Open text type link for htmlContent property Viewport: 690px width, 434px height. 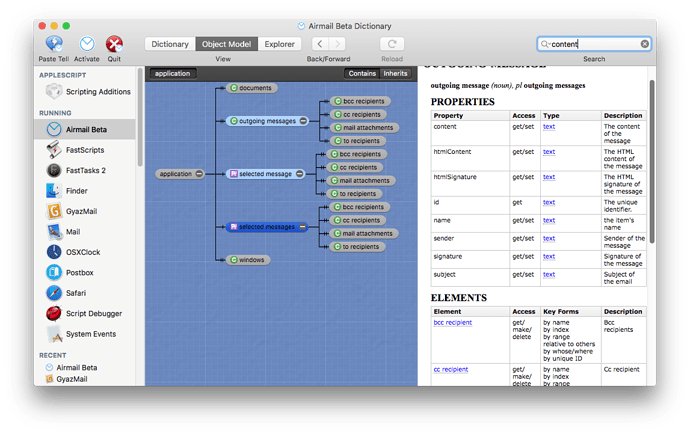pyautogui.click(x=549, y=151)
